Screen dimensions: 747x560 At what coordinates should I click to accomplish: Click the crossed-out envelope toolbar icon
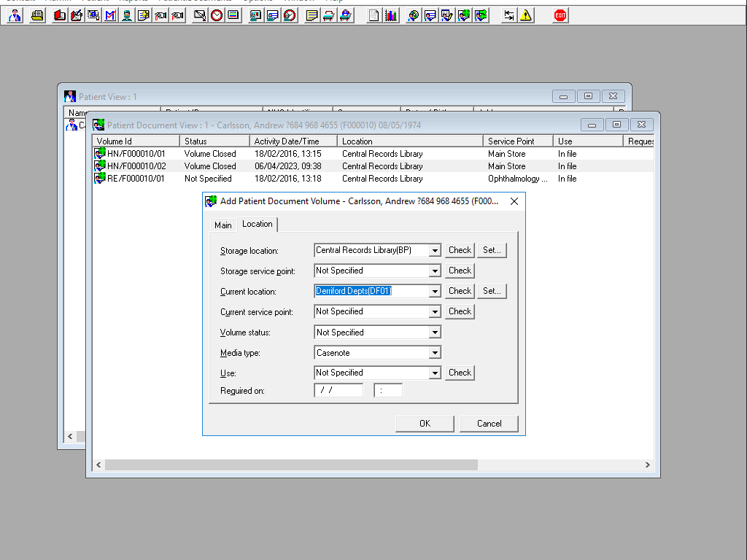click(200, 16)
